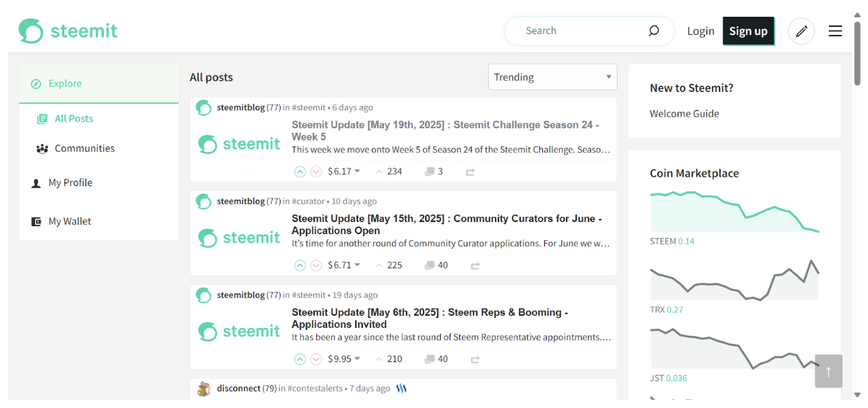This screenshot has height=408, width=868.
Task: Upvote the May 19th Steemit Update post
Action: [300, 172]
